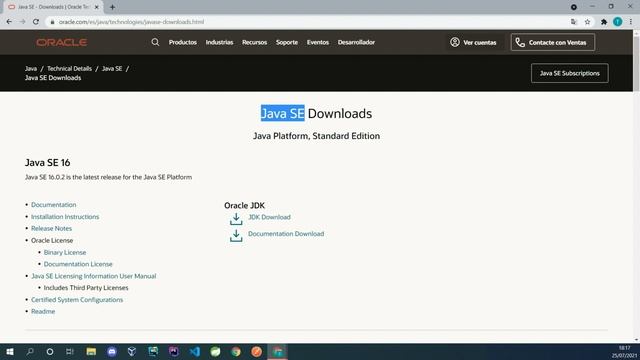640x360 pixels.
Task: Open Visual Studio Code from the taskbar
Action: [195, 351]
